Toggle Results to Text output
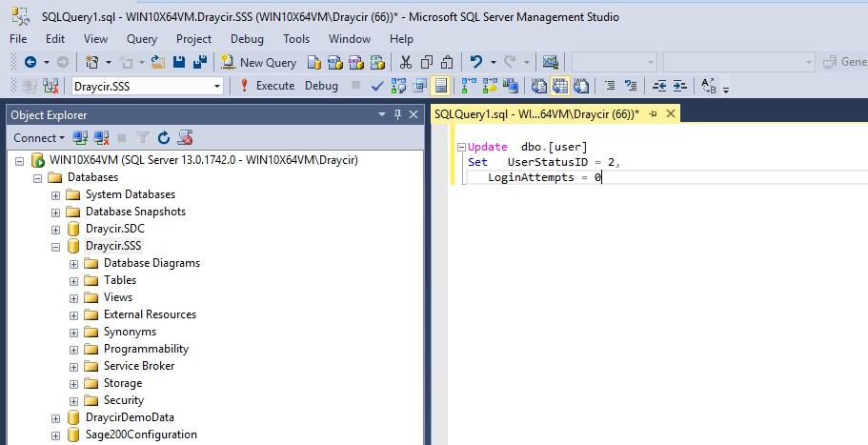Viewport: 868px width, 445px height. point(538,86)
